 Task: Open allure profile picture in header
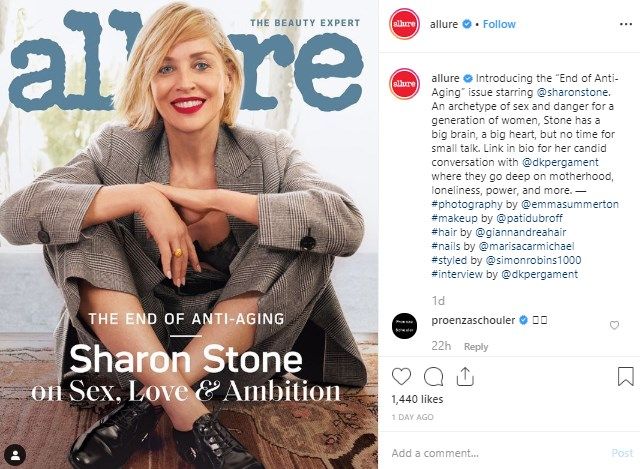tap(404, 24)
